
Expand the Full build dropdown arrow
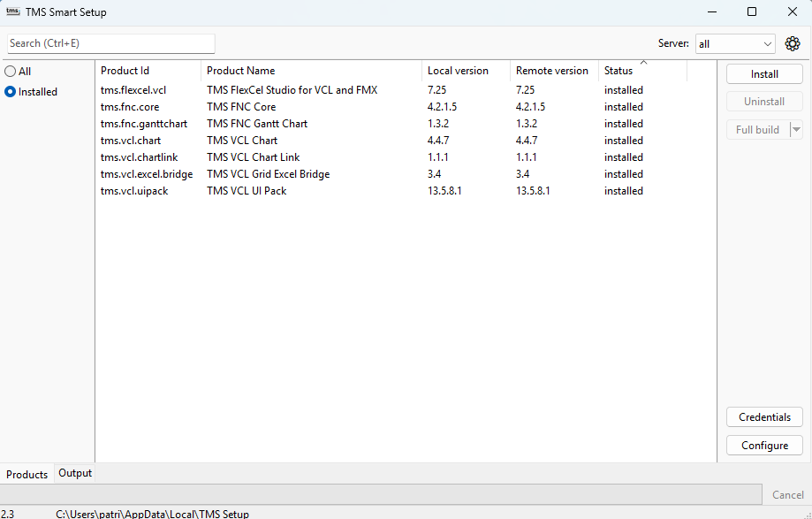[x=796, y=130]
